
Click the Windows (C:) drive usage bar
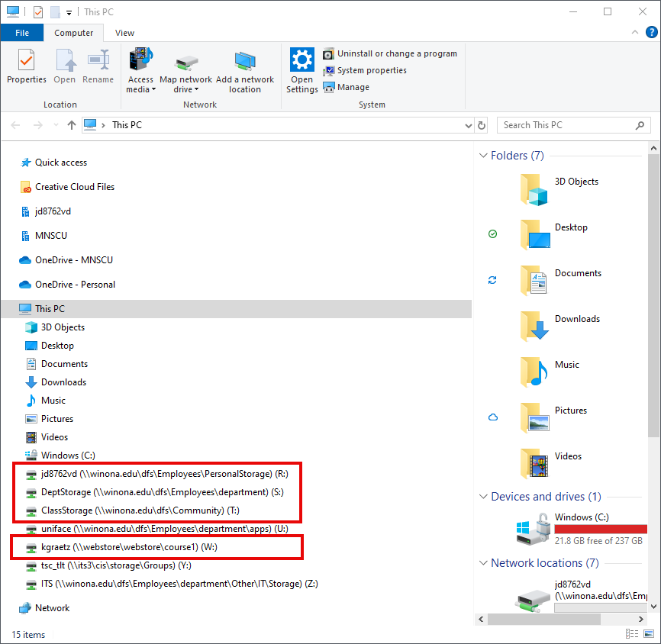pos(600,529)
